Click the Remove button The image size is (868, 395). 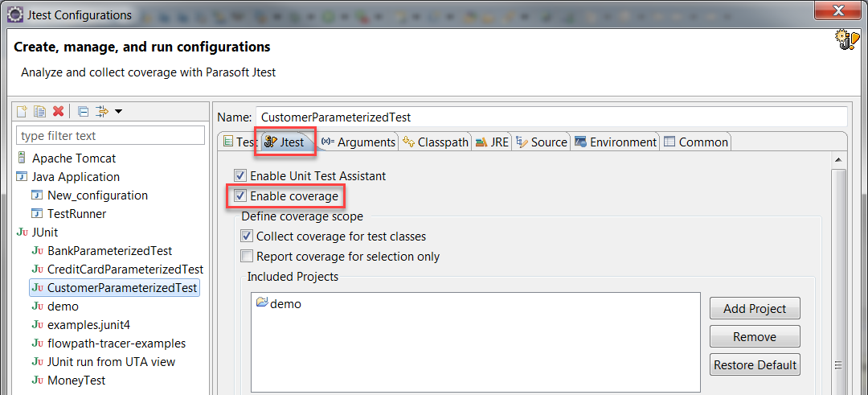[x=755, y=337]
